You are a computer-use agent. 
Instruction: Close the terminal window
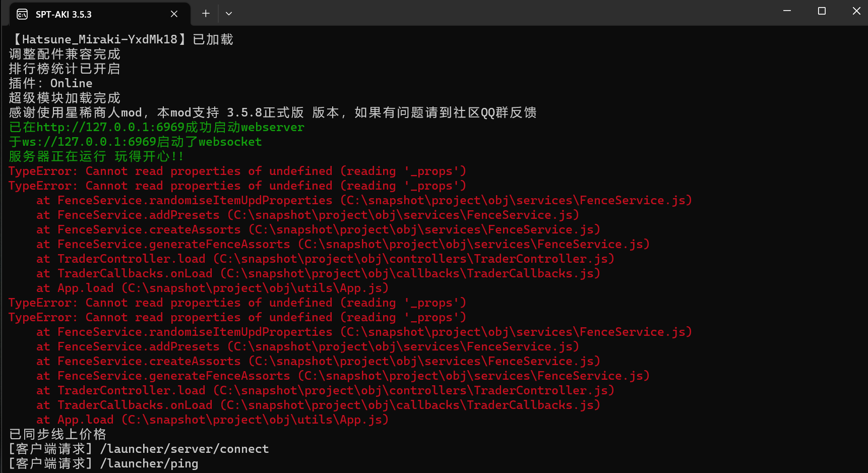(856, 11)
